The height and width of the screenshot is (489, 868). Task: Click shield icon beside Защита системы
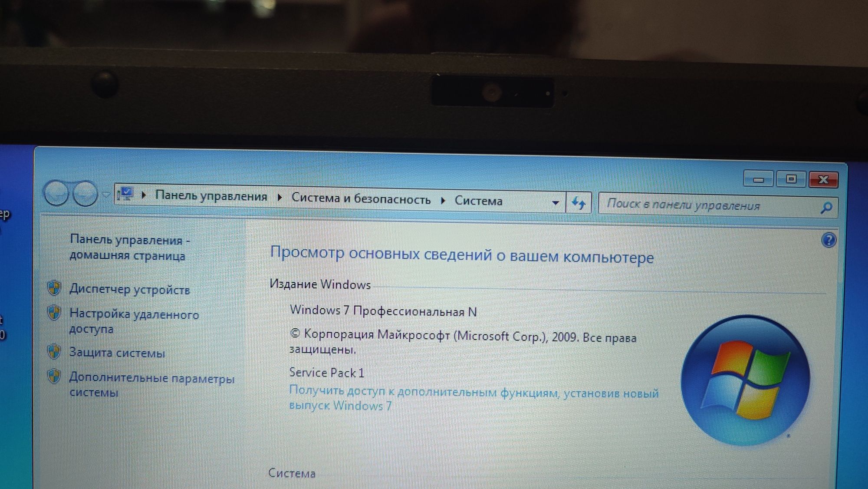[x=54, y=351]
